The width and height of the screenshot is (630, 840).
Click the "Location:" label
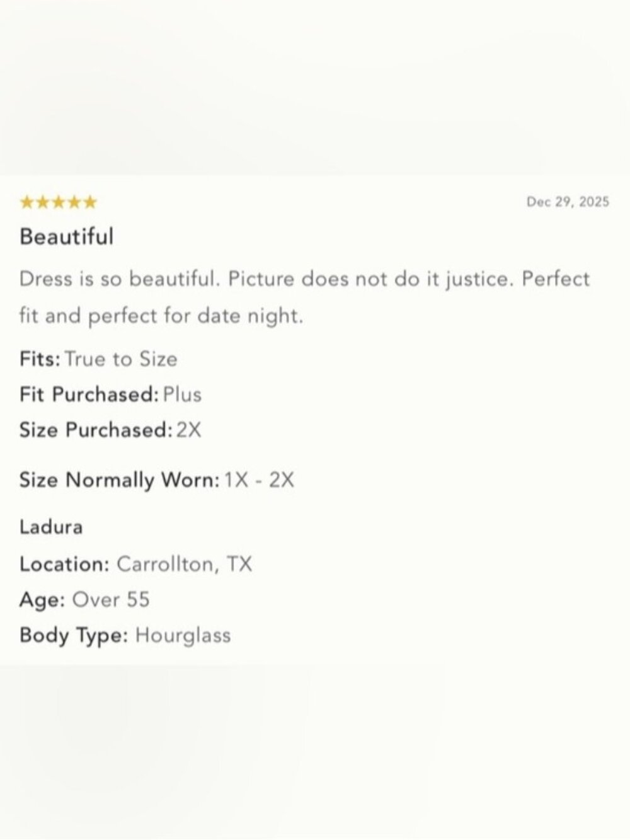click(x=65, y=563)
